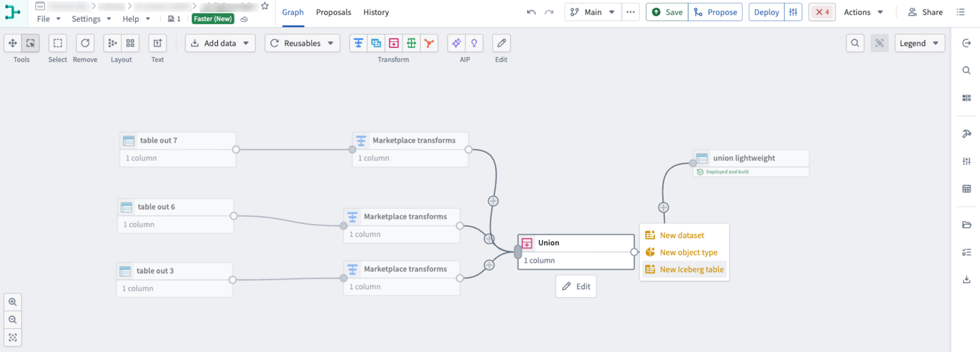Apply auto layout to the graph
This screenshot has width=980, height=352.
[x=112, y=43]
